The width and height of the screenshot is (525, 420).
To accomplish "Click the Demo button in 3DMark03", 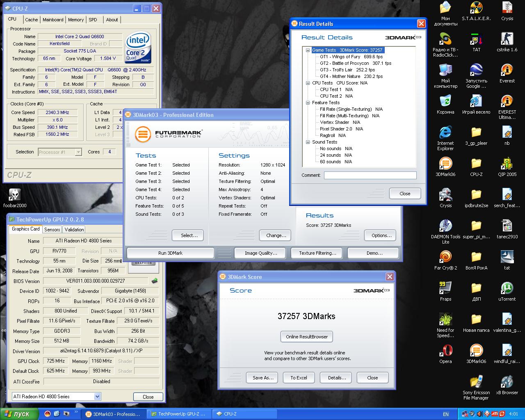I will (374, 253).
